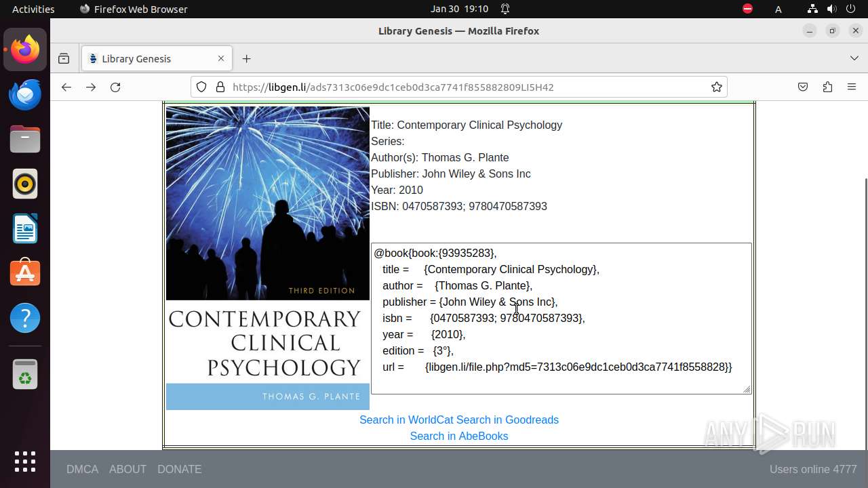Open the Firefox Web Browser app menu
The width and height of the screenshot is (868, 488).
[134, 9]
